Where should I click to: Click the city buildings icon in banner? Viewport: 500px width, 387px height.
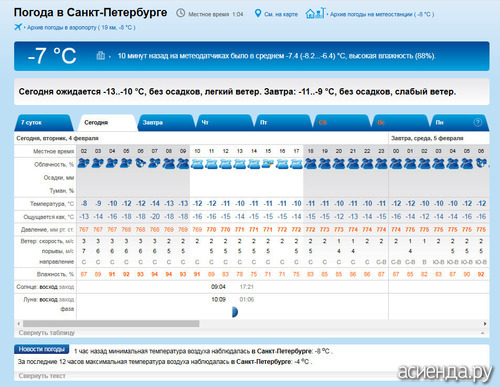[101, 55]
